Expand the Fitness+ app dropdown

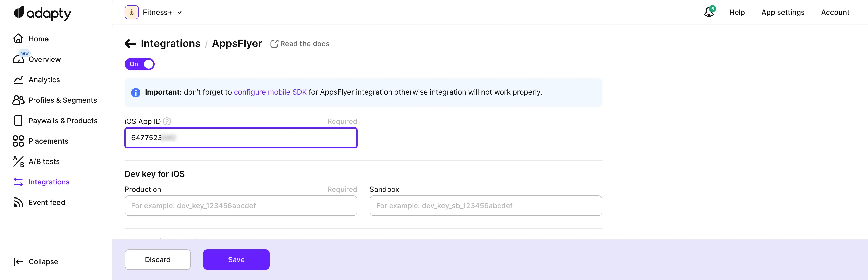[x=179, y=13]
